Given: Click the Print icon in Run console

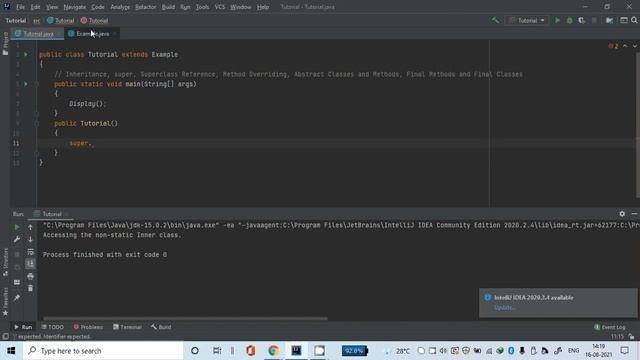Looking at the screenshot, I should tap(30, 276).
